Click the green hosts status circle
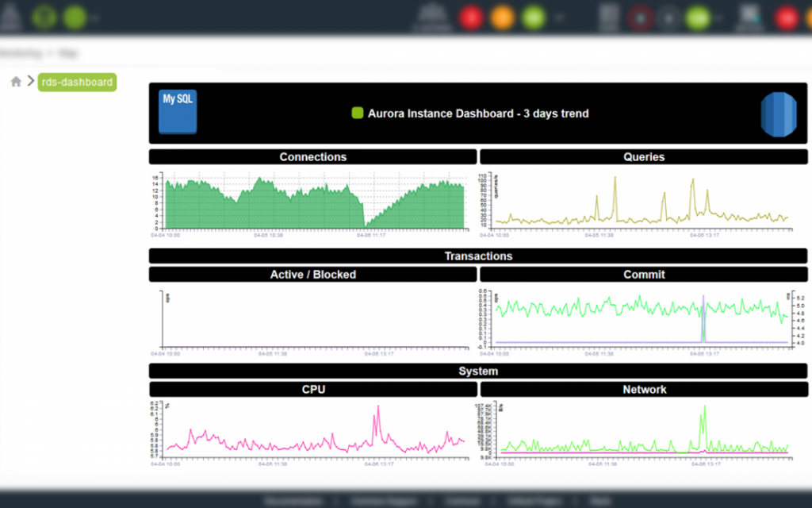Screen dimensions: 812x508 534,17
